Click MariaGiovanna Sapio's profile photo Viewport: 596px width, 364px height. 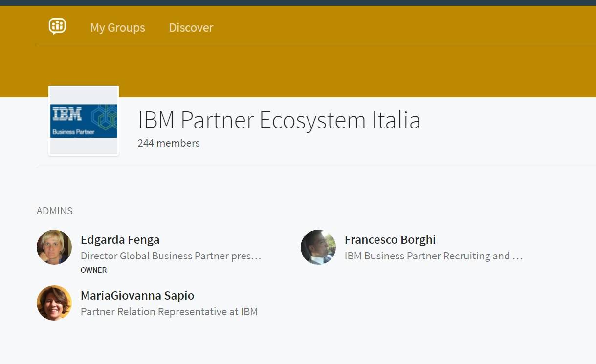point(54,303)
